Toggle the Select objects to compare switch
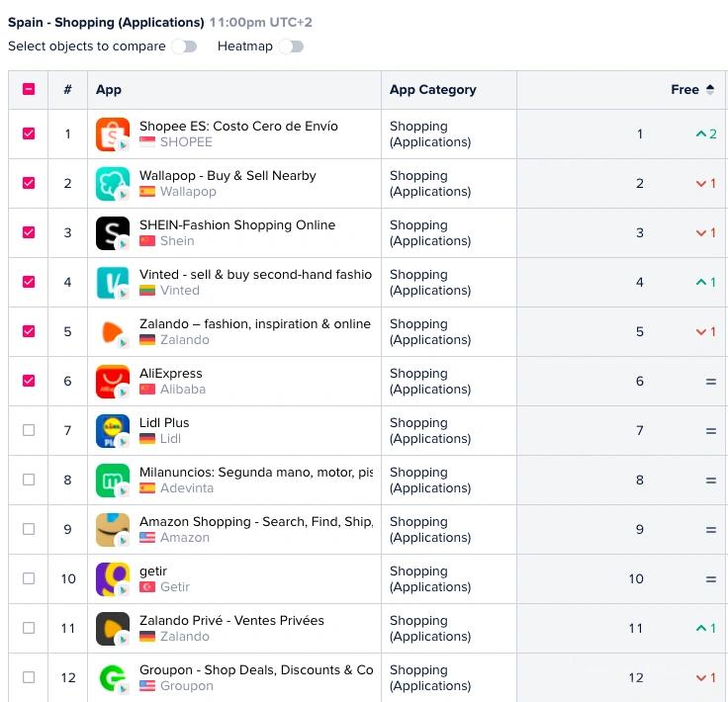The width and height of the screenshot is (728, 702). [184, 46]
